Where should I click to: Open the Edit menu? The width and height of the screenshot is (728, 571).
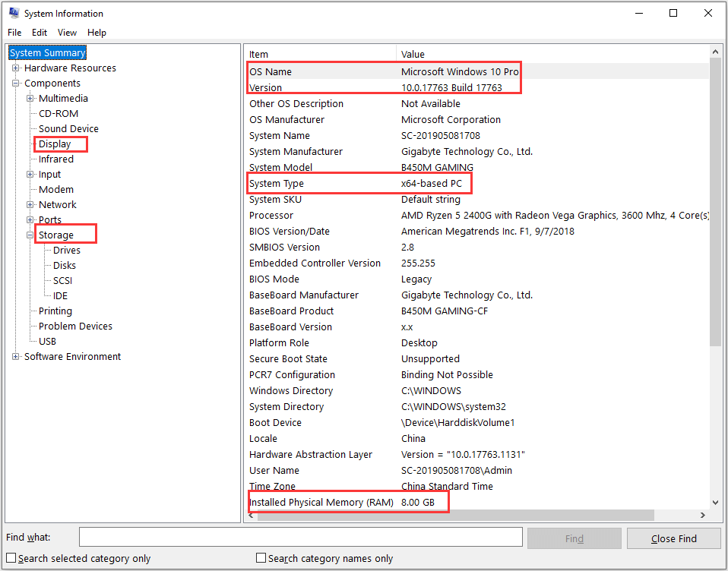[x=39, y=32]
